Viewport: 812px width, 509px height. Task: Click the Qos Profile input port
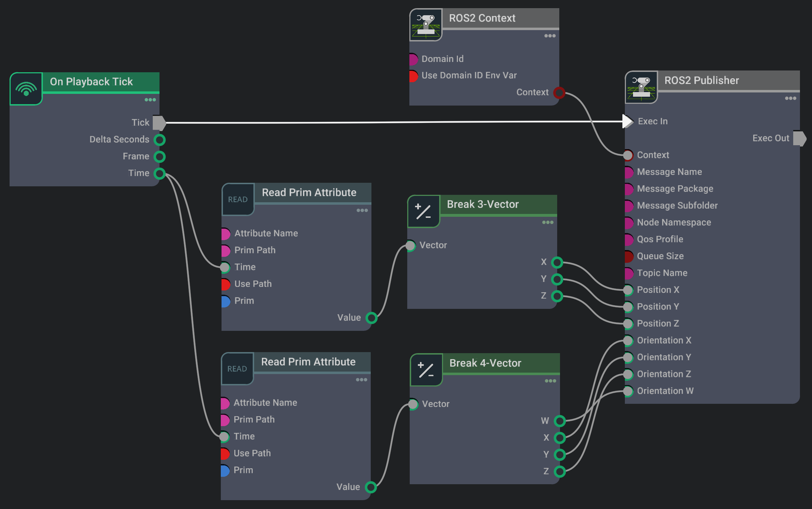[x=629, y=239]
